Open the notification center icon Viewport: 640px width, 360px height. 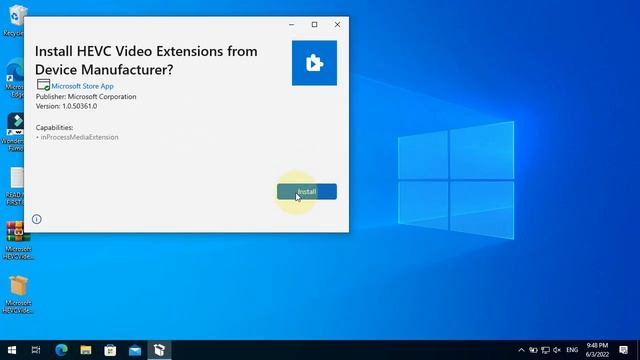(x=623, y=350)
